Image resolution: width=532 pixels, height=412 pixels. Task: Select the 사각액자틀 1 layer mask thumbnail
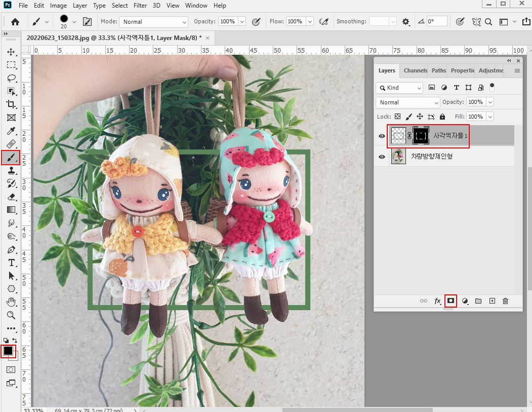click(x=421, y=136)
